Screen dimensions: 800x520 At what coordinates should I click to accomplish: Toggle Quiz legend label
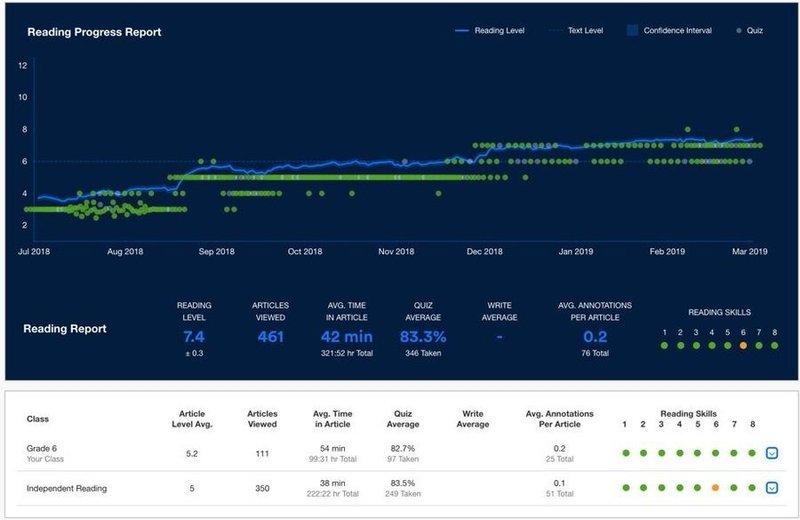(x=755, y=31)
